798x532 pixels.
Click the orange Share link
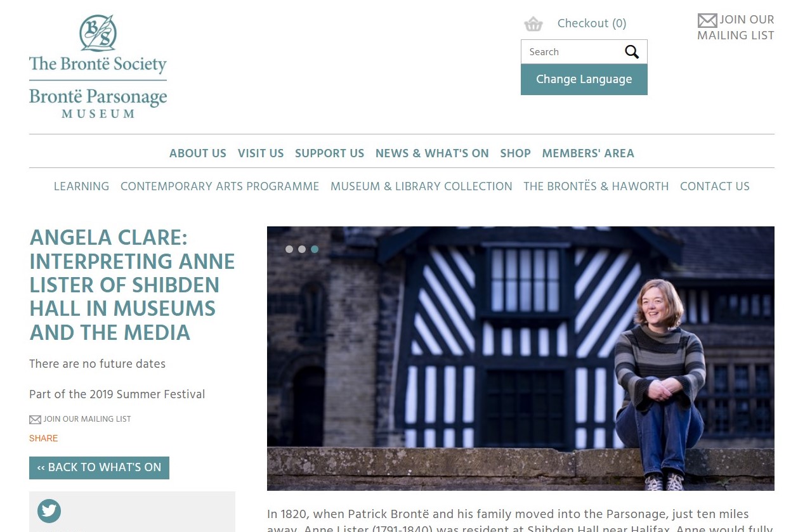pos(43,438)
